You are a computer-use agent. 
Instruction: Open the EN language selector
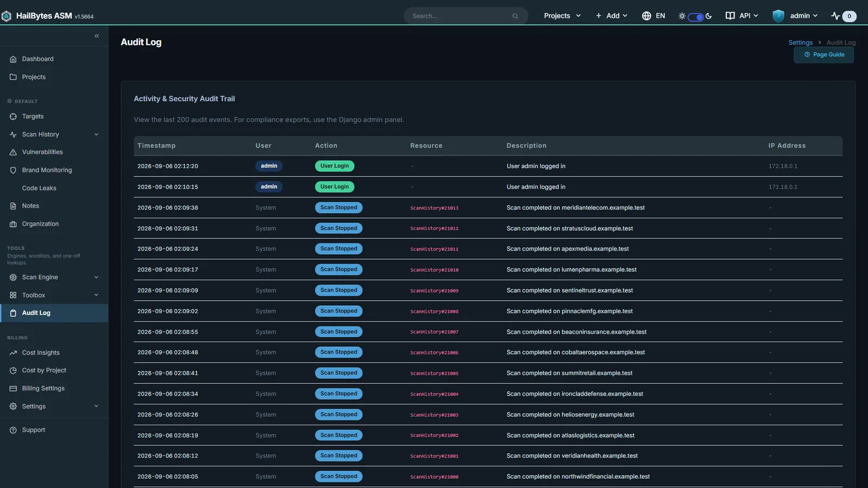(x=654, y=16)
